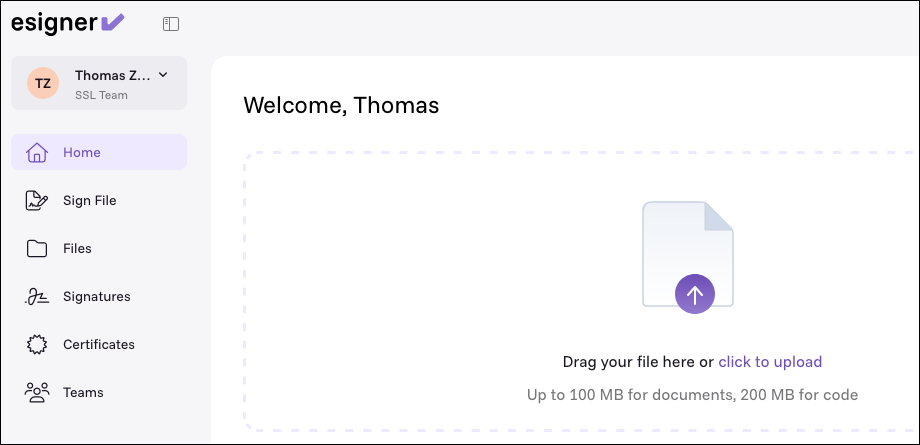Navigate to the Teams label

(83, 393)
